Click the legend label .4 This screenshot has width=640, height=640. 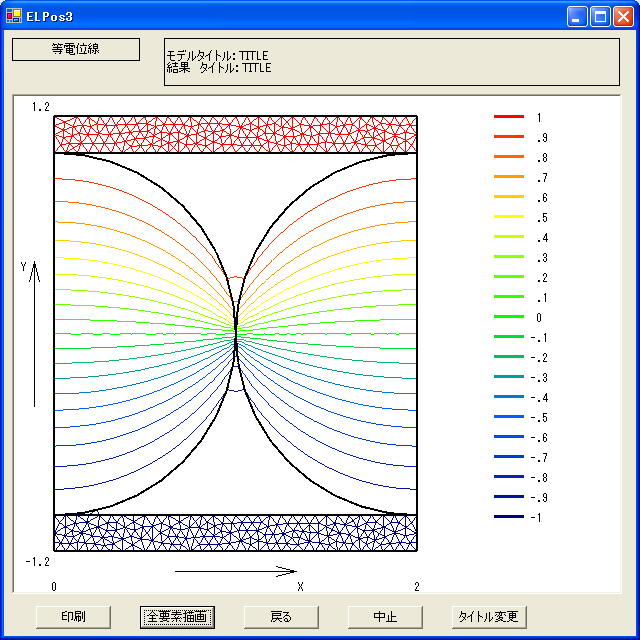coord(542,238)
